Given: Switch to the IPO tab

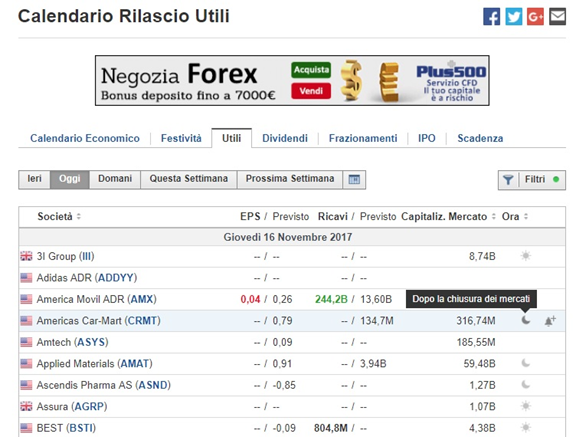Looking at the screenshot, I should click(x=426, y=138).
